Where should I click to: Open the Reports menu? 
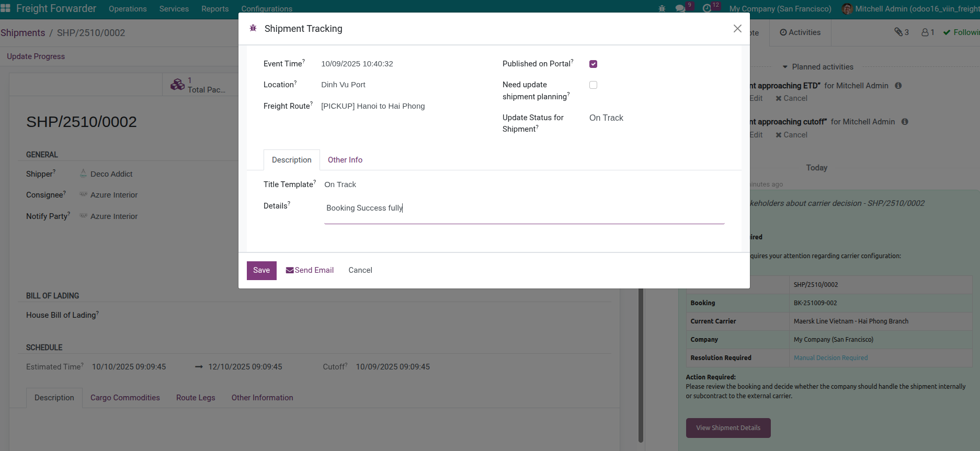(215, 9)
